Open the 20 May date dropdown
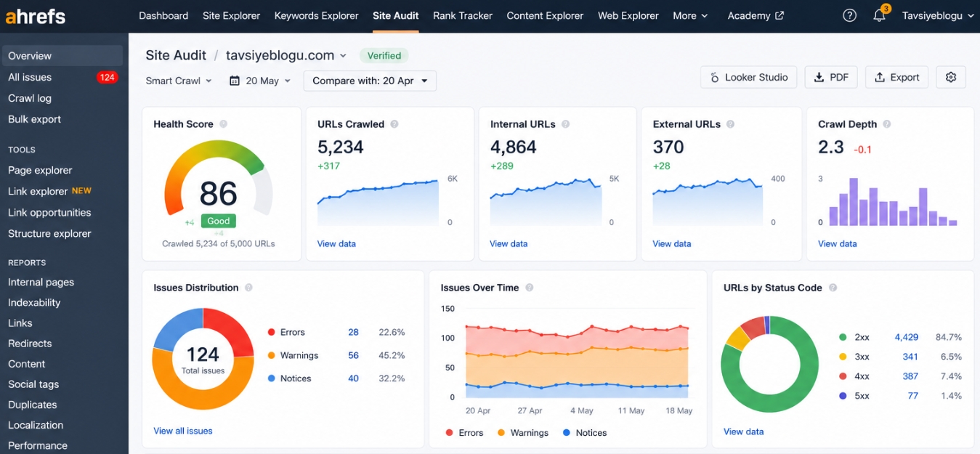 (x=260, y=81)
